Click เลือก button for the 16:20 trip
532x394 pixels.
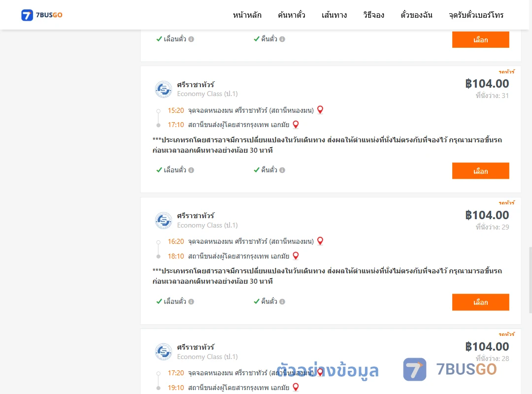[x=480, y=302]
